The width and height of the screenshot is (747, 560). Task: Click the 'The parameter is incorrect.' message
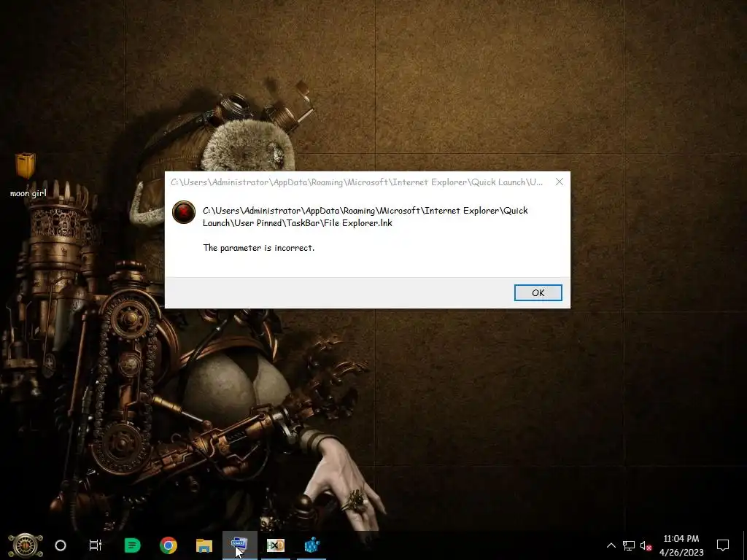(x=259, y=248)
